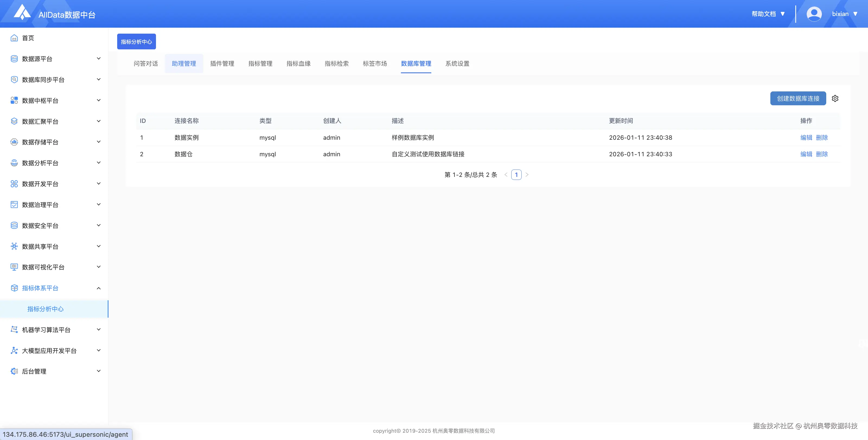Click the 机器学习算法平台 sidebar icon
Screen dimensions: 868x440
click(x=14, y=330)
